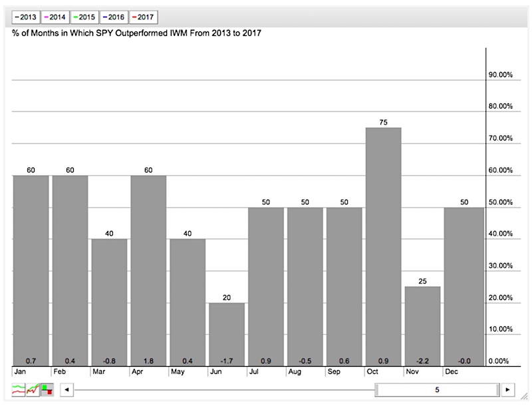Click the left arrow of the year-range slider
The image size is (532, 406).
(67, 390)
